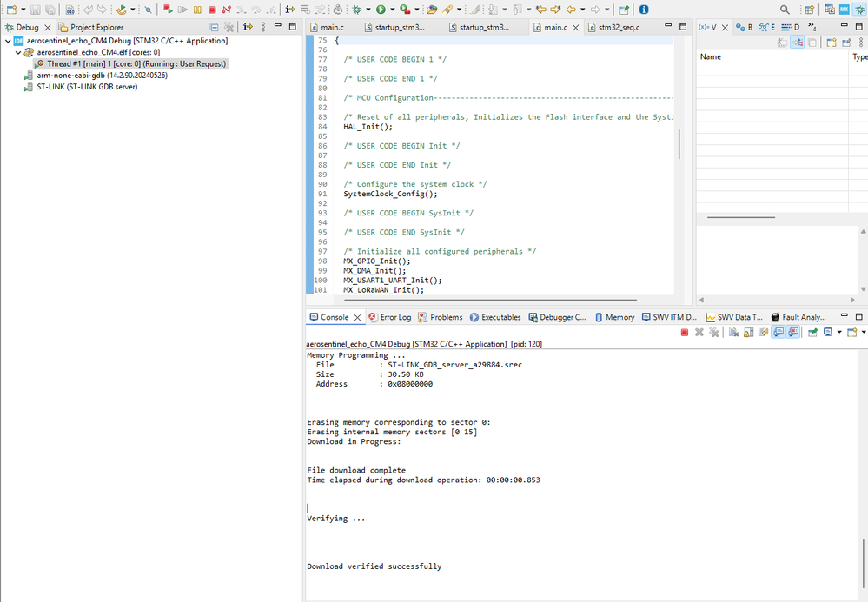
Task: Click the Search magnifier in main toolbar
Action: (785, 10)
